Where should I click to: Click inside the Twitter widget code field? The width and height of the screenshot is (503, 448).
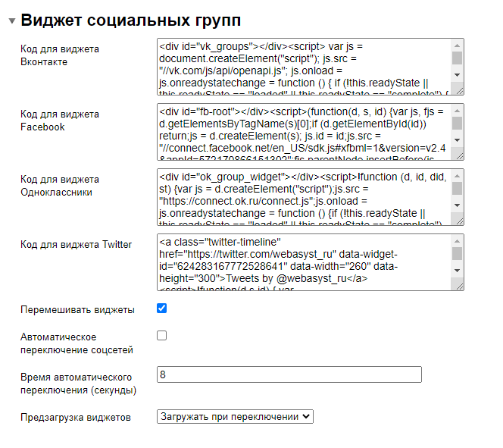303,262
